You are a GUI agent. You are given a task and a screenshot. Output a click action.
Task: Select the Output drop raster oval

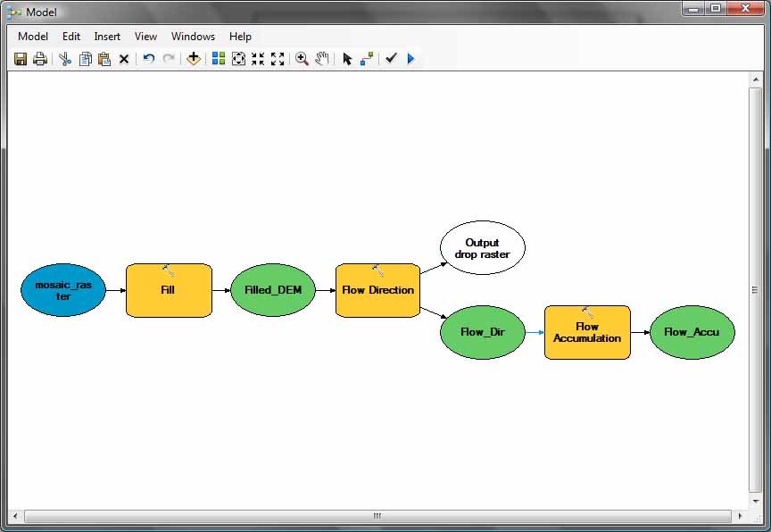click(x=483, y=248)
